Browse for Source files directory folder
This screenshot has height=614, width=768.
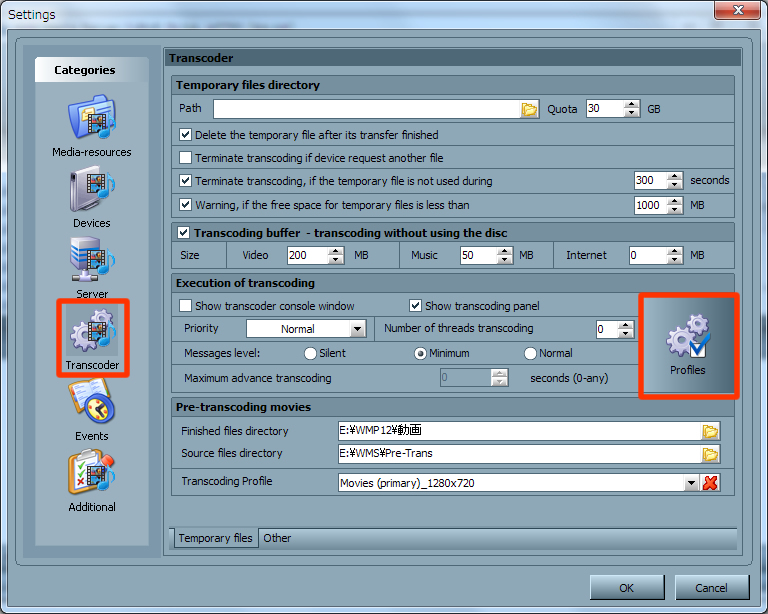[x=710, y=454]
